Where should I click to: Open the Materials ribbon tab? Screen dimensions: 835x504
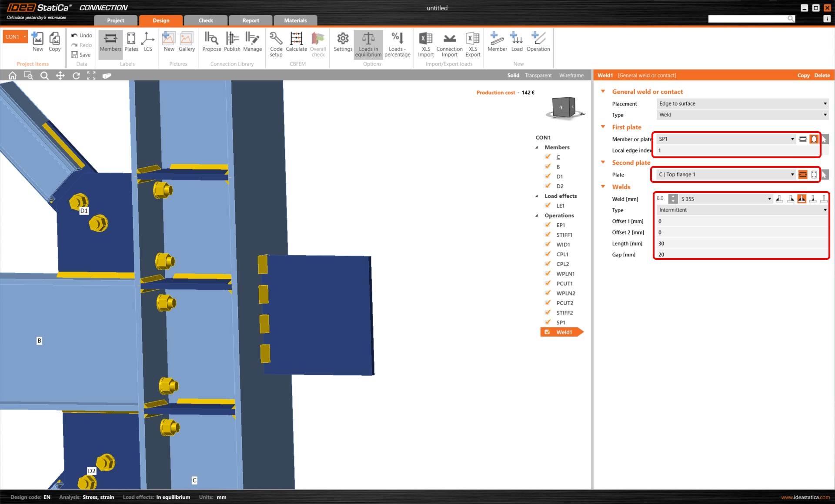coord(295,20)
